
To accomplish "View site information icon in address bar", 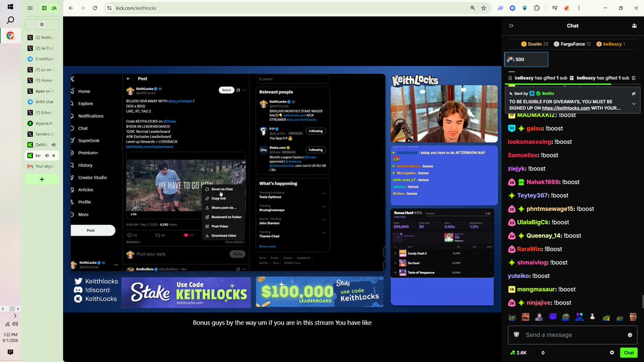I will (109, 8).
